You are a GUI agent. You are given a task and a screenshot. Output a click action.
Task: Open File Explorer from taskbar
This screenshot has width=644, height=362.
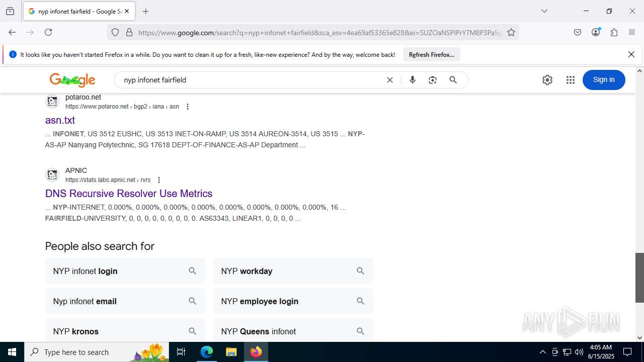tap(231, 352)
